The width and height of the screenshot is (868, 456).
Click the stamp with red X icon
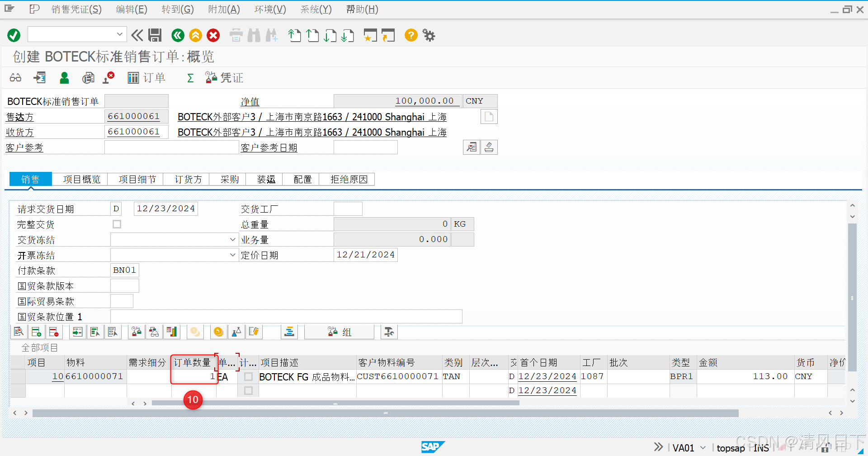click(x=108, y=78)
